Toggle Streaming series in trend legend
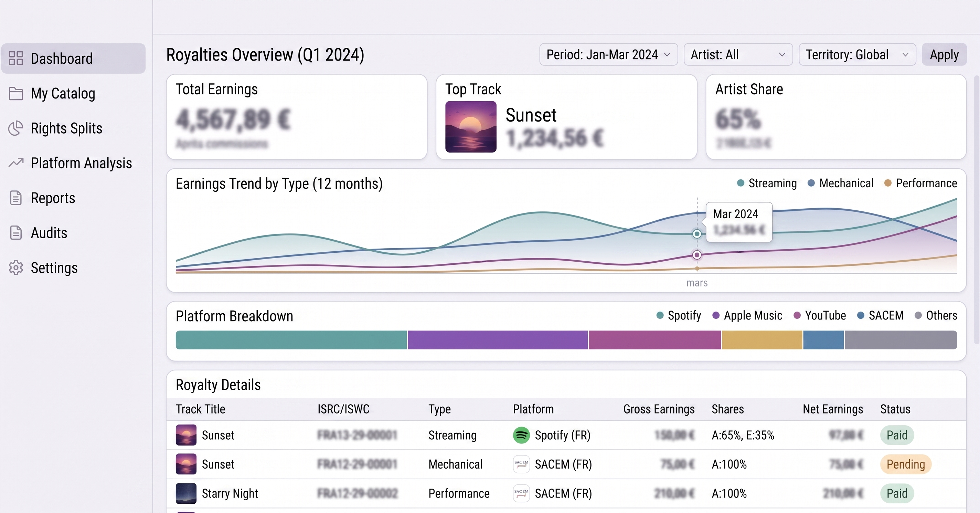Image resolution: width=980 pixels, height=513 pixels. [x=767, y=183]
